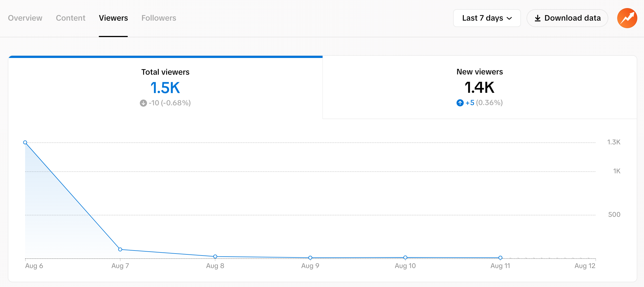
Task: Click the chevron on the date filter
Action: 509,18
